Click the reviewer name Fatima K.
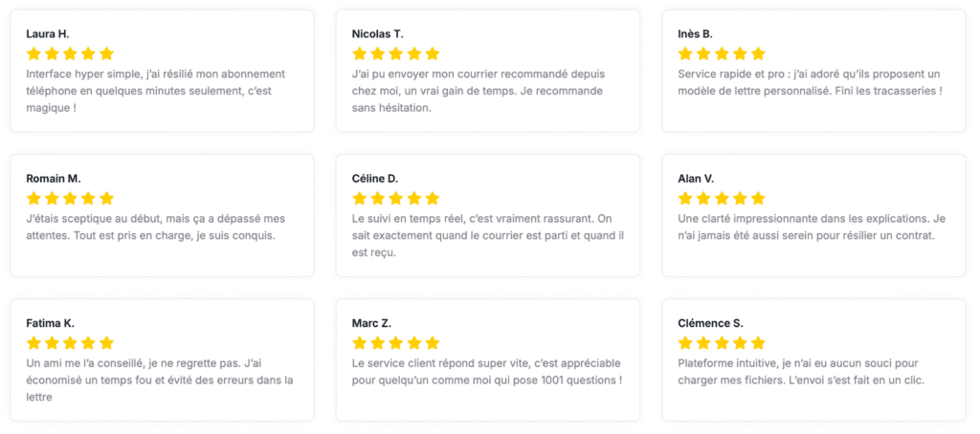The width and height of the screenshot is (980, 434). tap(50, 323)
